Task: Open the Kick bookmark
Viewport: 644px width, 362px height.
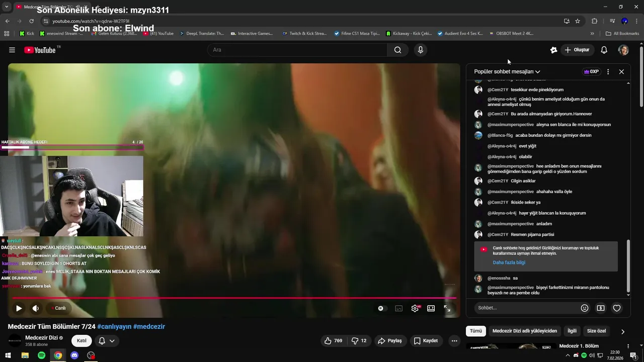Action: tap(27, 34)
